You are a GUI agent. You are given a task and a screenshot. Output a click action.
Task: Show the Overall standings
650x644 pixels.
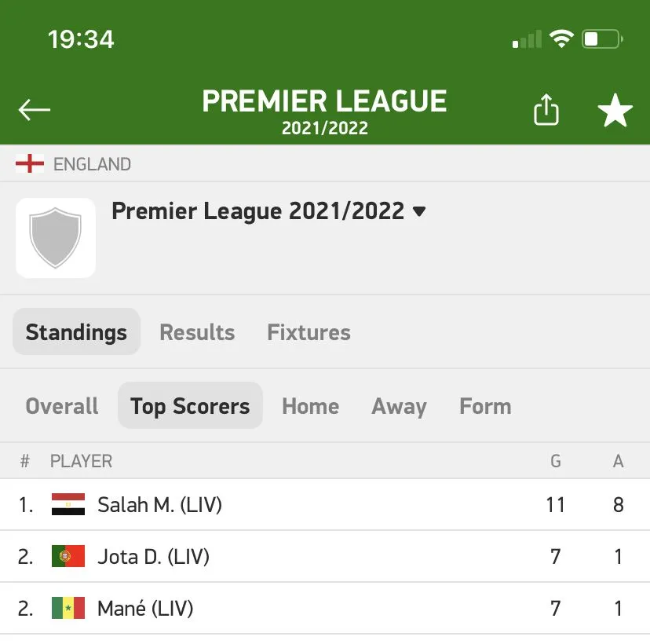click(x=62, y=406)
